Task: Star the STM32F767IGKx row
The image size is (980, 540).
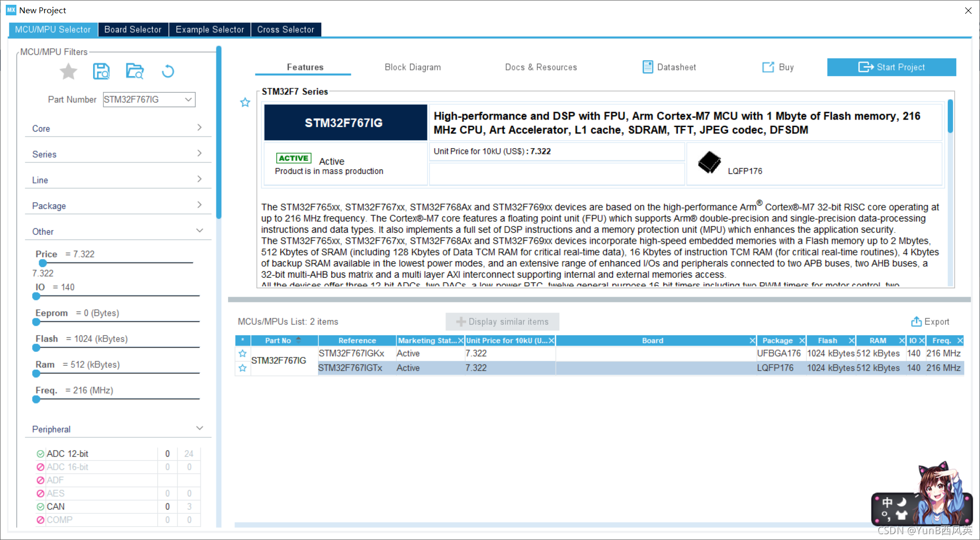Action: [243, 353]
